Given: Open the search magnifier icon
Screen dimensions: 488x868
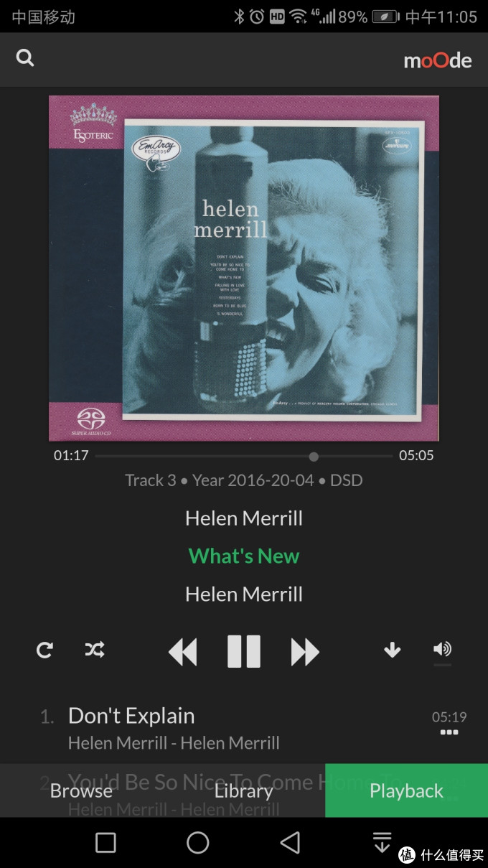Looking at the screenshot, I should pyautogui.click(x=25, y=58).
